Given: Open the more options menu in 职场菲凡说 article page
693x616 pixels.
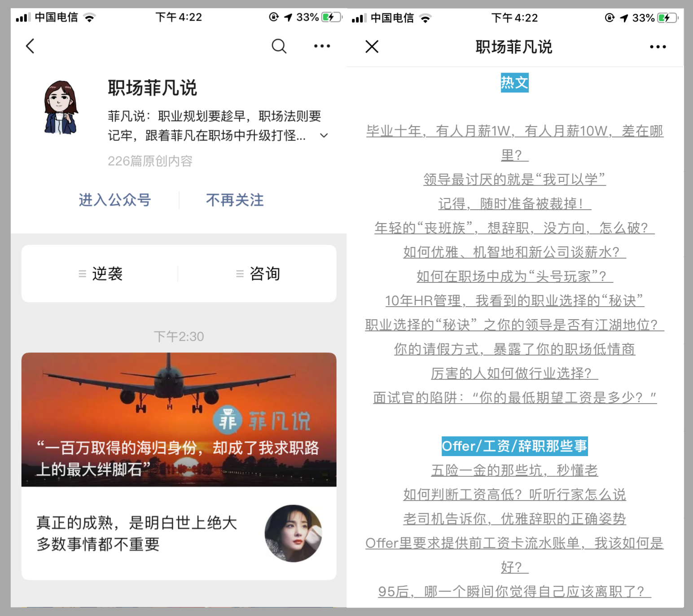Looking at the screenshot, I should 658,46.
